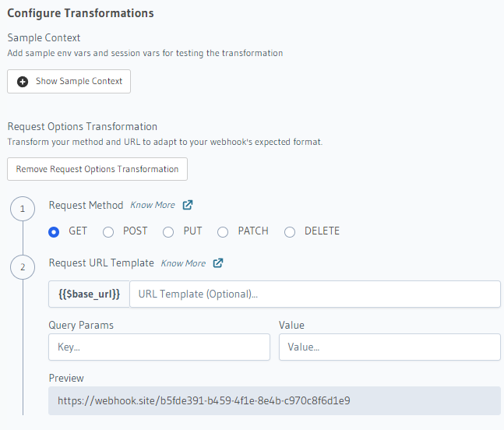
Task: Click the Value column label
Action: [x=291, y=325]
